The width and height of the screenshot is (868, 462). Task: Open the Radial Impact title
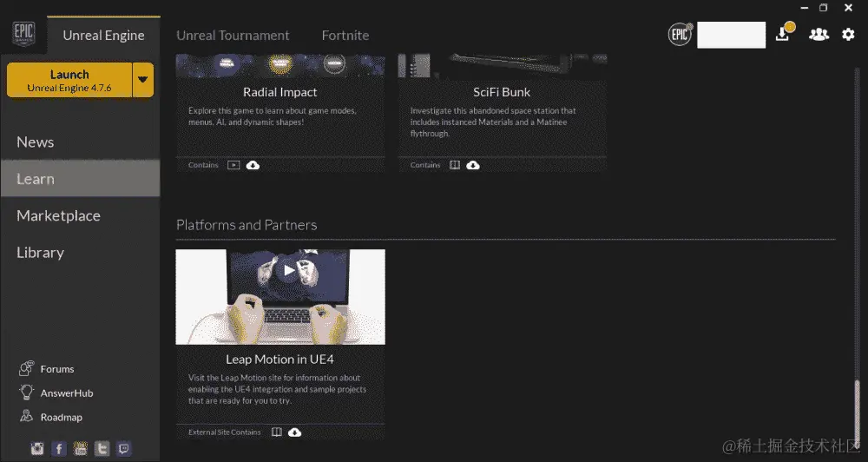pos(280,92)
